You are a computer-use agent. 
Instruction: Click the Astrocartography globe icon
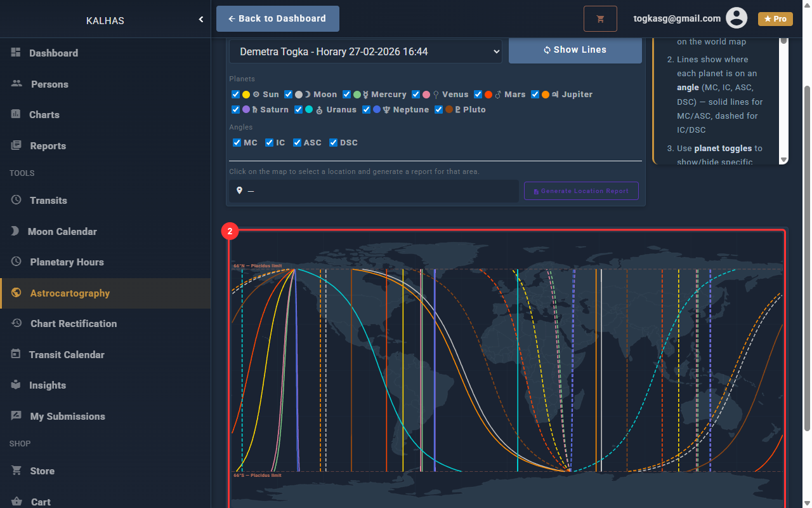[x=16, y=293]
